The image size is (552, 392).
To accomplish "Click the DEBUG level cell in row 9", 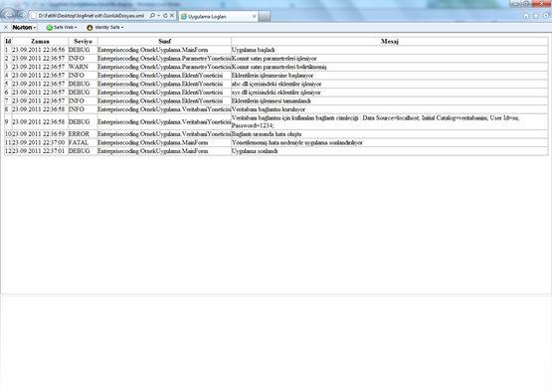I will pyautogui.click(x=84, y=121).
